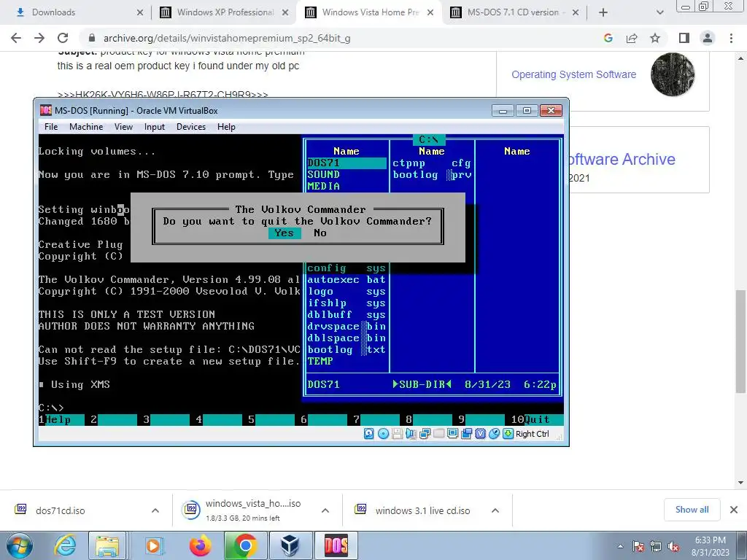The width and height of the screenshot is (747, 560).
Task: Switch to the MS-DOS 7.1 CD version tab
Action: [514, 12]
